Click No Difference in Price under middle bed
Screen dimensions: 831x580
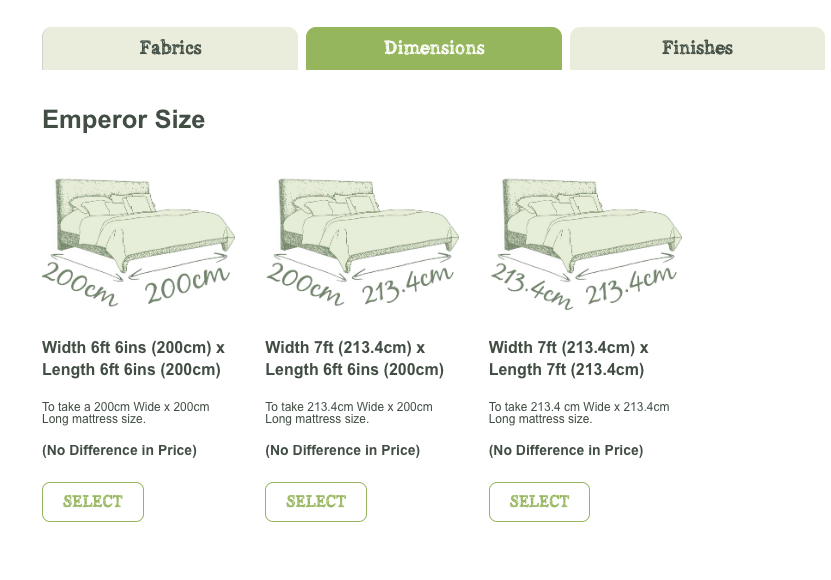[342, 451]
